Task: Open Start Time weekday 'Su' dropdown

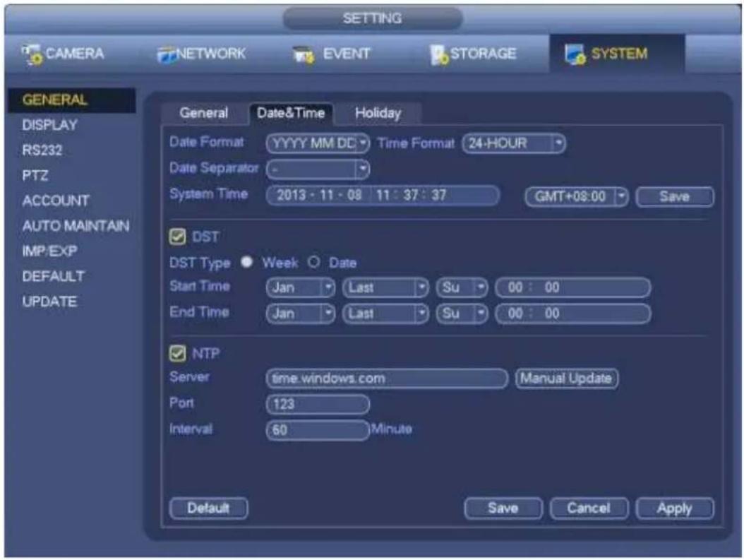Action: 462,287
